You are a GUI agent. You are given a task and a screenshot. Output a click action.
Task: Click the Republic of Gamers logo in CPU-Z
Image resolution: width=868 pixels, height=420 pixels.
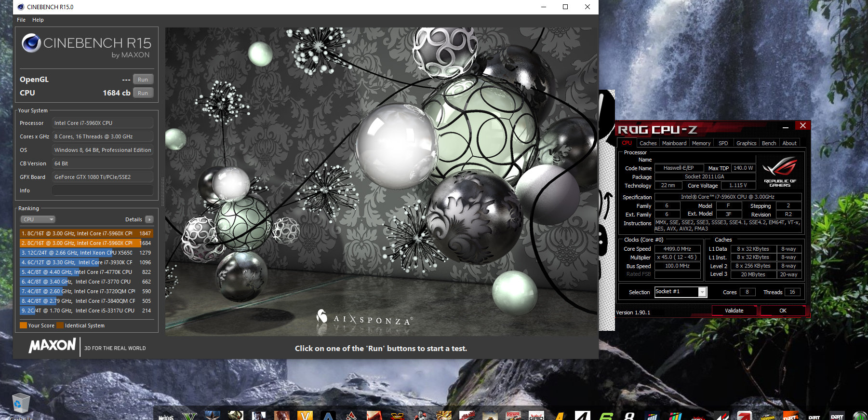[780, 172]
